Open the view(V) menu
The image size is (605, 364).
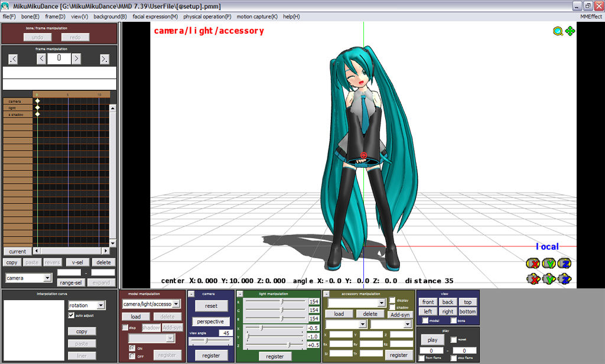[x=80, y=17]
